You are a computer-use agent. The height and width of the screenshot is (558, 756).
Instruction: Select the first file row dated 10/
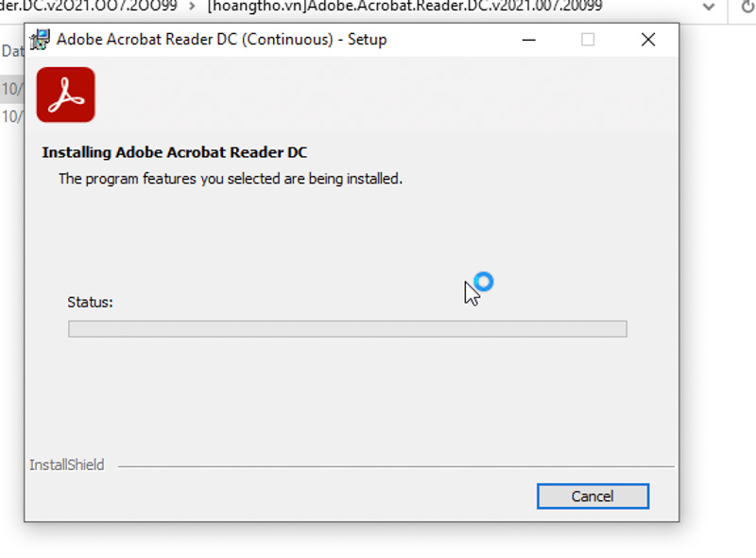coord(11,89)
